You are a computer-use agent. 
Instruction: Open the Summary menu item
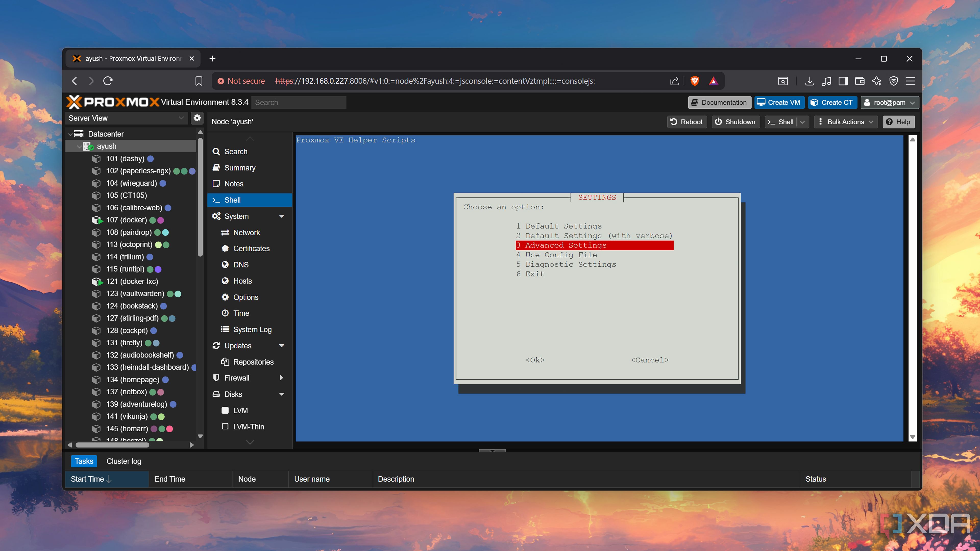(x=240, y=168)
